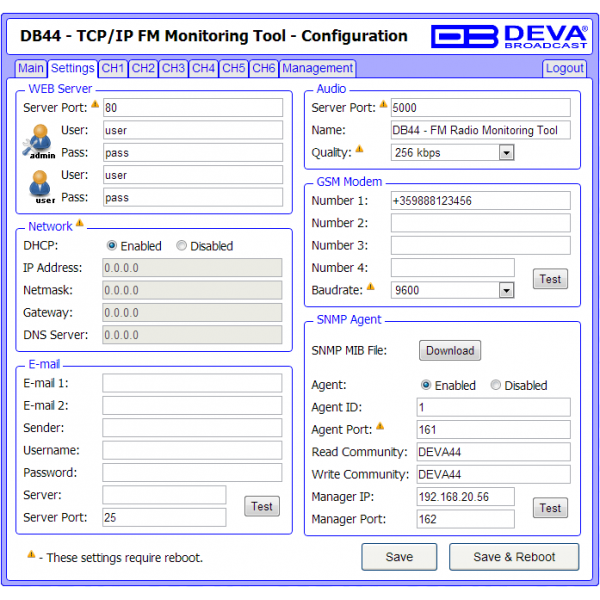Click the Read Community field
This screenshot has height=600, width=600.
[494, 452]
